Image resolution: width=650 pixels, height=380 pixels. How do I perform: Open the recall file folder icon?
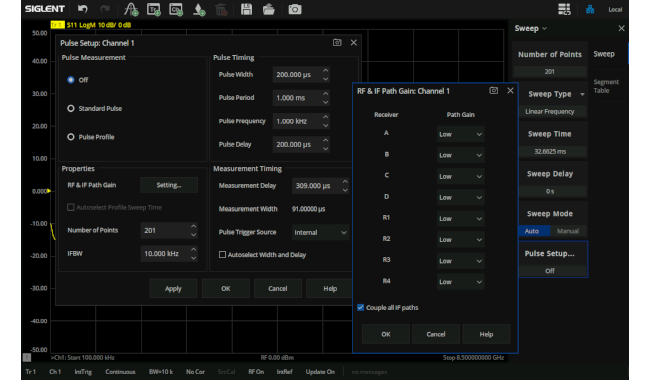[x=269, y=9]
